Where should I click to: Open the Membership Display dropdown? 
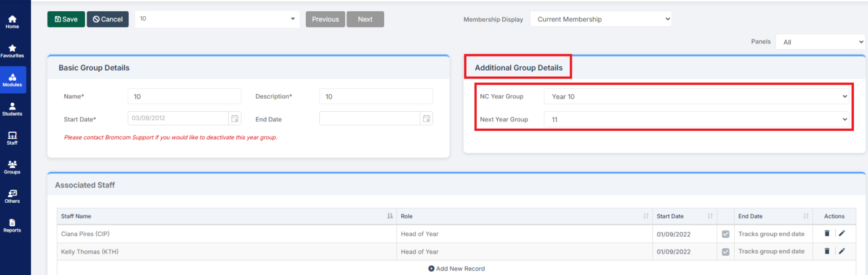pos(601,19)
